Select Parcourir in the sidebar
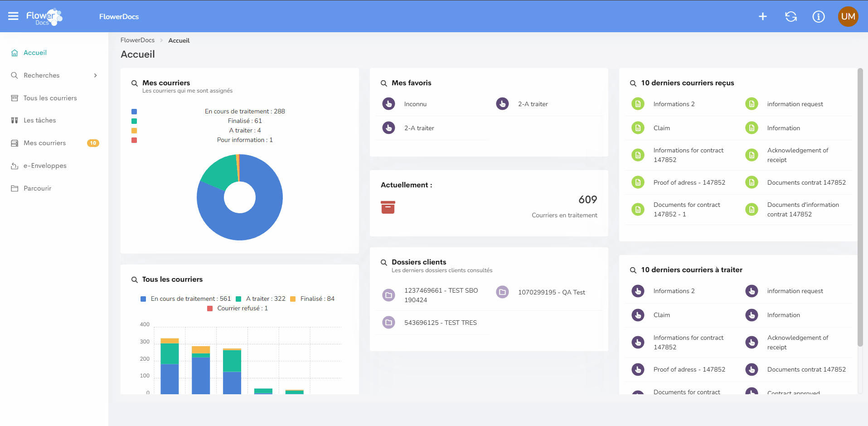This screenshot has height=426, width=868. coord(37,188)
